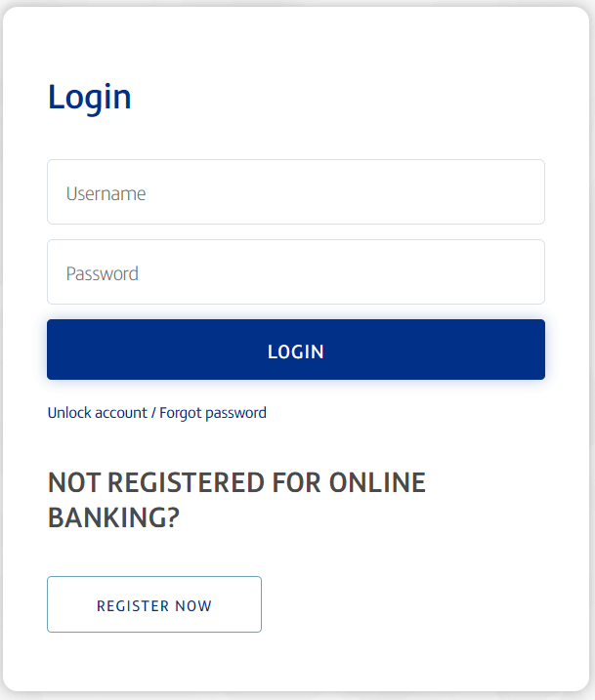Click the Login heading text
Image resolution: width=595 pixels, height=700 pixels.
(89, 97)
